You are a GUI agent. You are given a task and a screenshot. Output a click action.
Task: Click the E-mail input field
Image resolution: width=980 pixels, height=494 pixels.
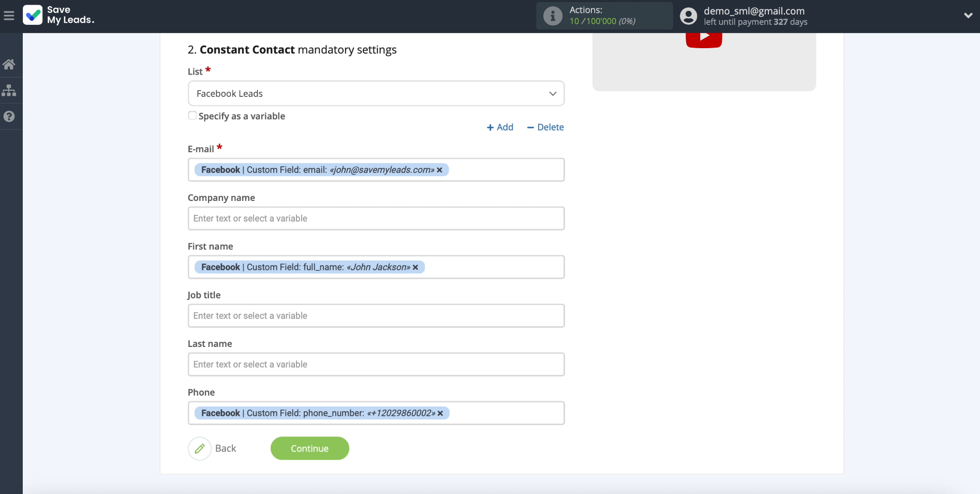click(x=376, y=170)
